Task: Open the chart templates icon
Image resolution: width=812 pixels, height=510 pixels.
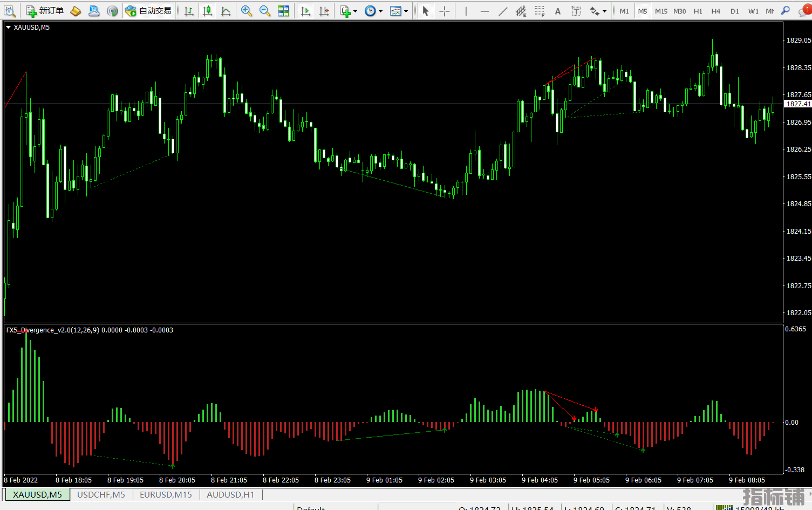Action: (x=395, y=11)
